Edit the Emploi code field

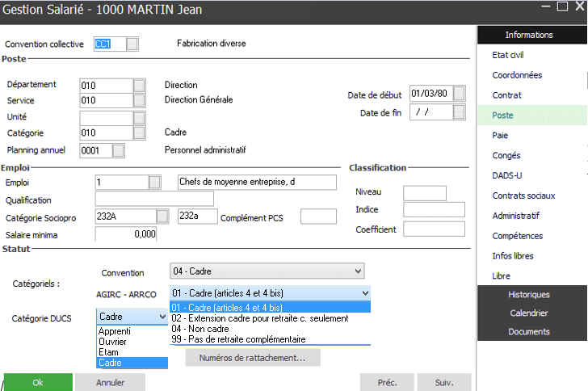pyautogui.click(x=122, y=183)
